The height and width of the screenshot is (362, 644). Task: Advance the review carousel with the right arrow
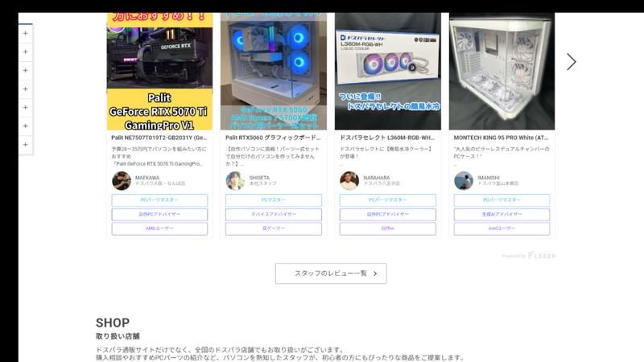572,62
